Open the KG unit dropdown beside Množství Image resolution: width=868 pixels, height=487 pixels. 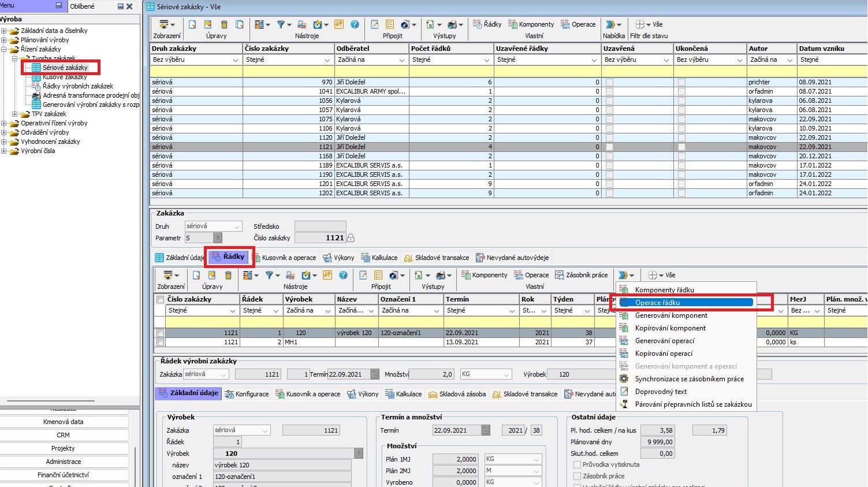pyautogui.click(x=505, y=374)
